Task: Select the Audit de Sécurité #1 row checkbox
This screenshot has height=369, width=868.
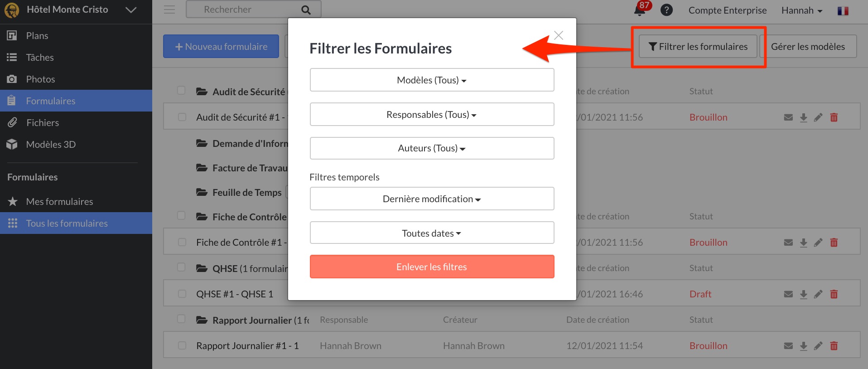Action: [x=182, y=117]
